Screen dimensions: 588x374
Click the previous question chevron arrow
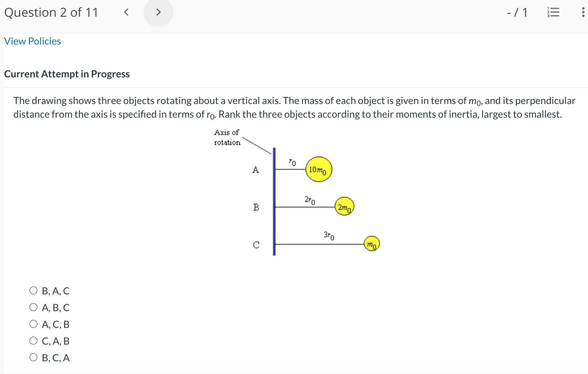coord(126,12)
